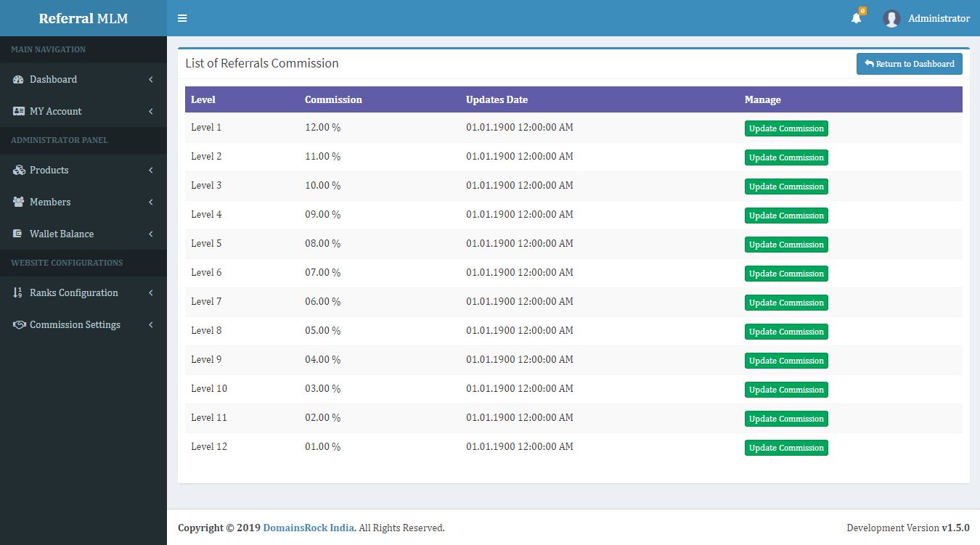Click the hamburger sidebar toggle icon

pos(182,18)
